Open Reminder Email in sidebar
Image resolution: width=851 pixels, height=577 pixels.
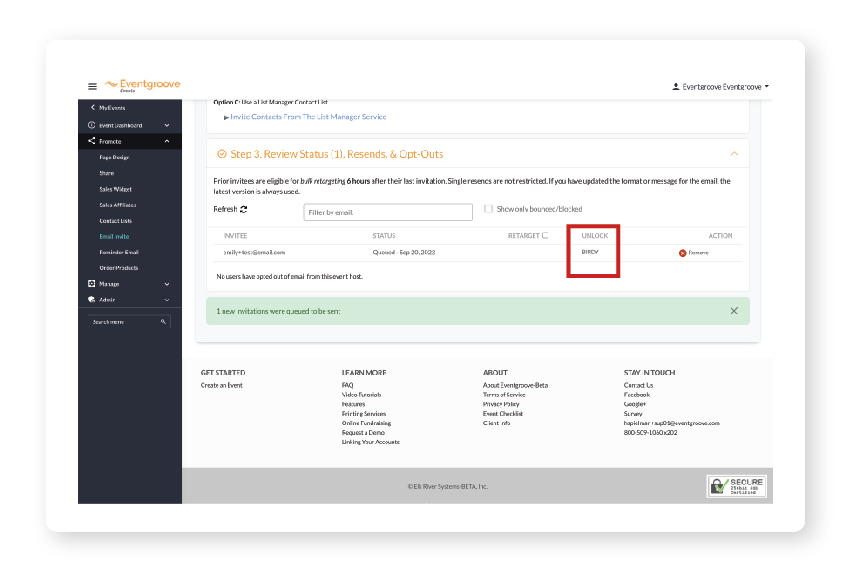(x=119, y=252)
